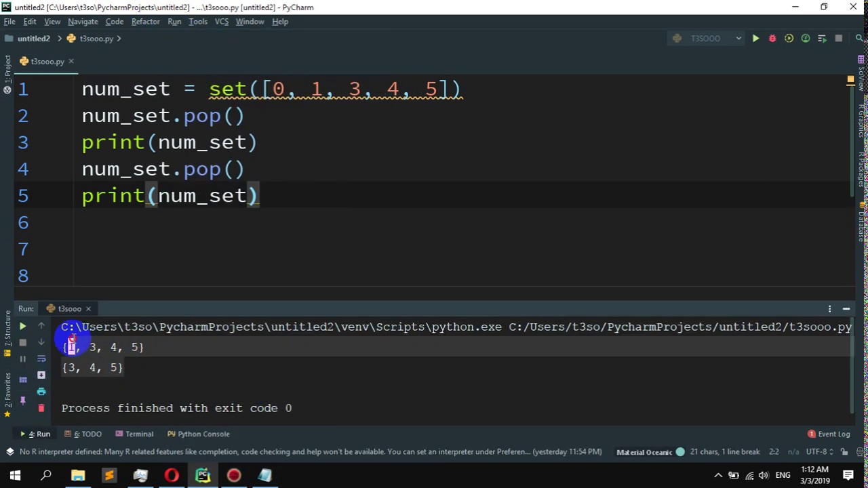Toggle the read-only lock icon in status bar
This screenshot has height=488, width=868.
pyautogui.click(x=844, y=452)
